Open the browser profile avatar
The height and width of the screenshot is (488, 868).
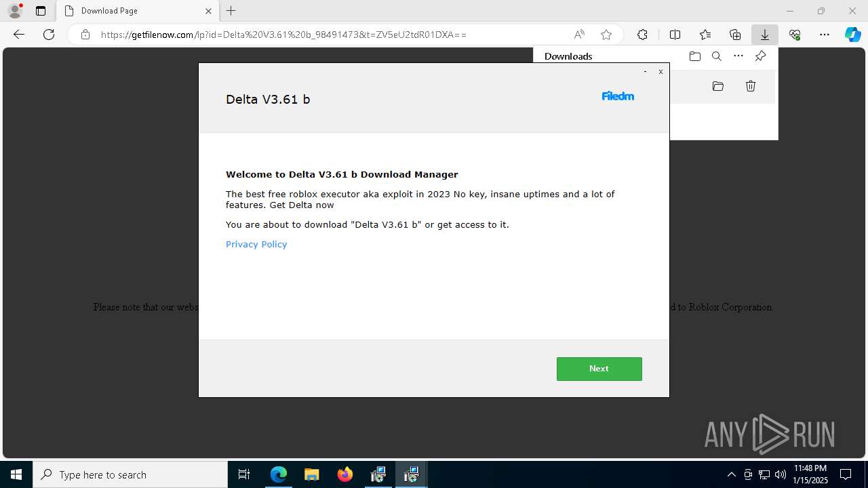(x=15, y=11)
